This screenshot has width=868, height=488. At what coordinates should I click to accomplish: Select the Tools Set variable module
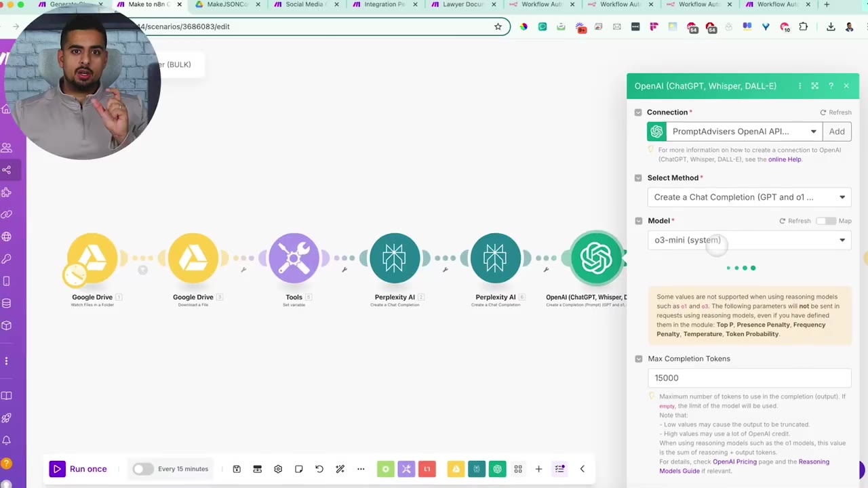[294, 258]
